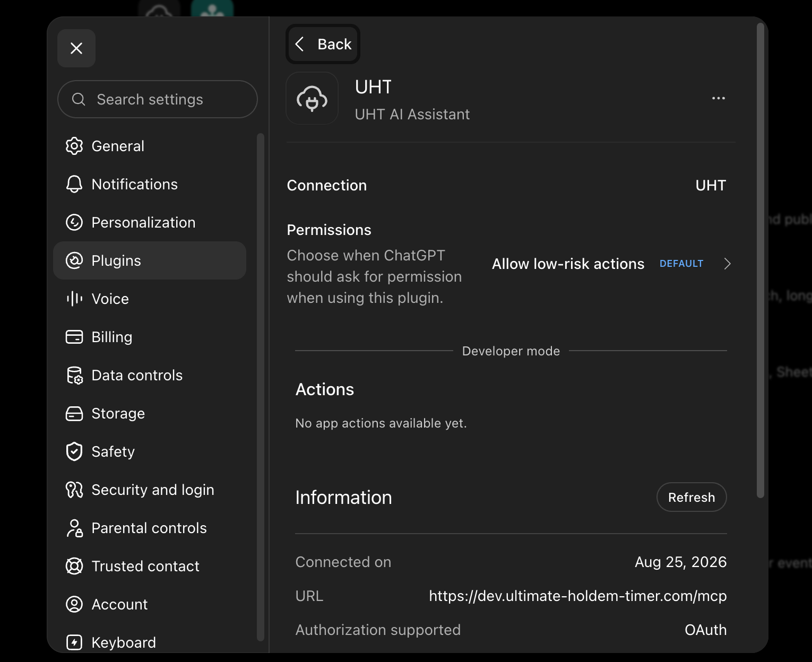This screenshot has height=662, width=812.
Task: Click the Plugins icon in sidebar
Action: pyautogui.click(x=74, y=260)
